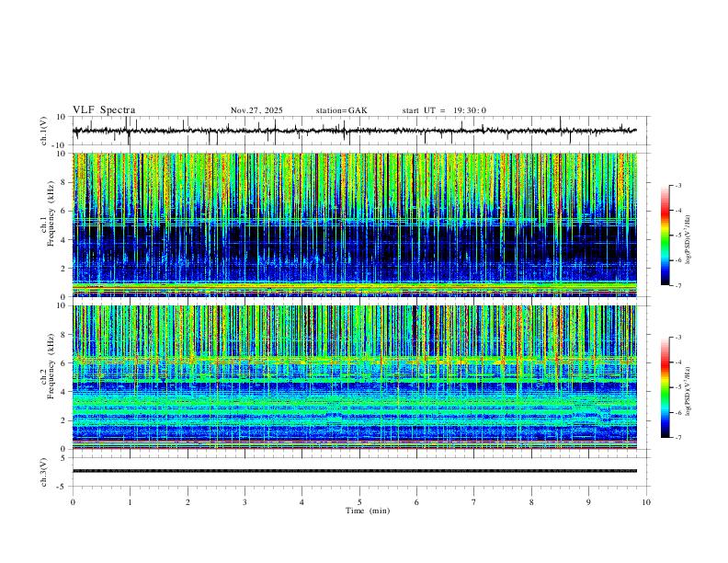728x563 pixels.
Task: Click the ch.2 "Frequency (kHz)" axis label
Action: [x=51, y=365]
